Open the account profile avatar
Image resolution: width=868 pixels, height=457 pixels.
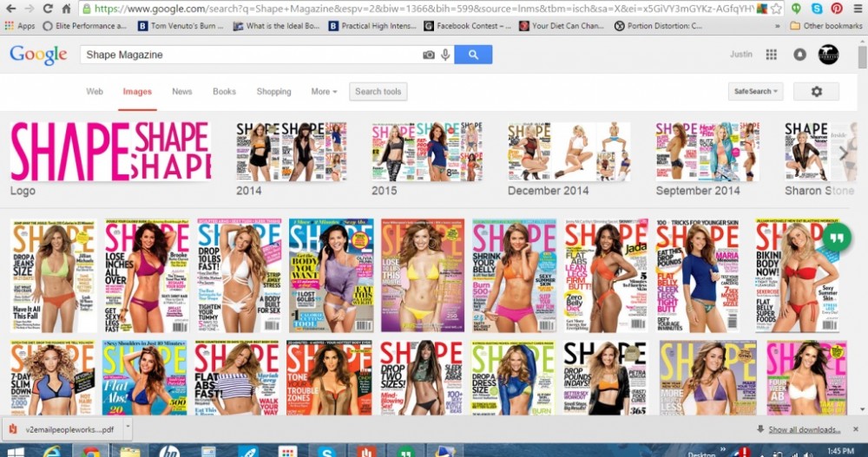tap(828, 55)
